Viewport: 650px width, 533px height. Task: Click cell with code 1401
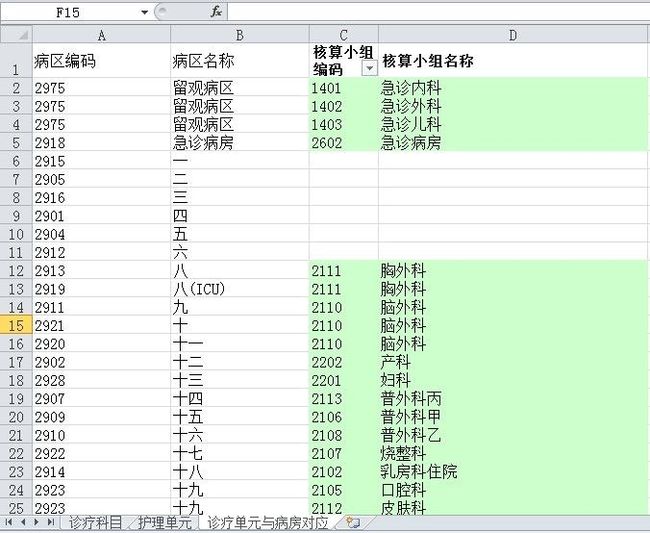coord(344,88)
